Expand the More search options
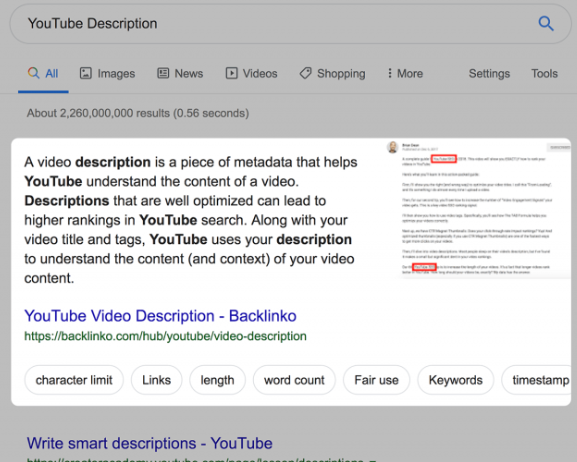The height and width of the screenshot is (462, 577). click(405, 73)
